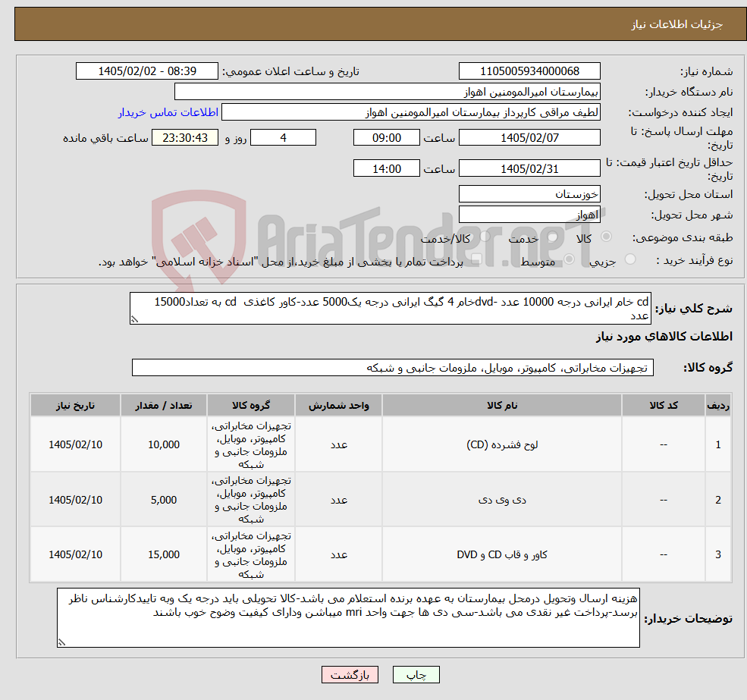Click the buyer notes text area
The image size is (747, 700).
[x=348, y=617]
